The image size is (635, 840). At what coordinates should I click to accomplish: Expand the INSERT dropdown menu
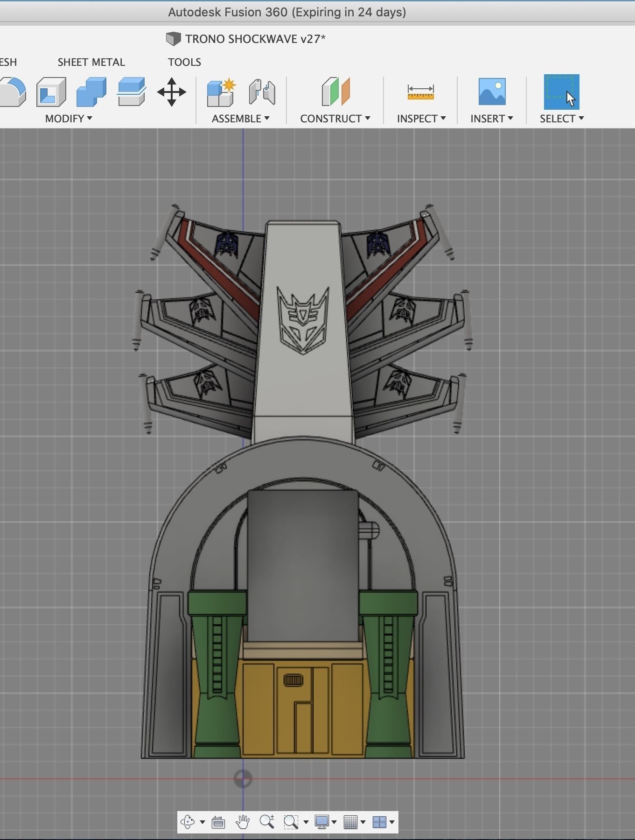[492, 119]
